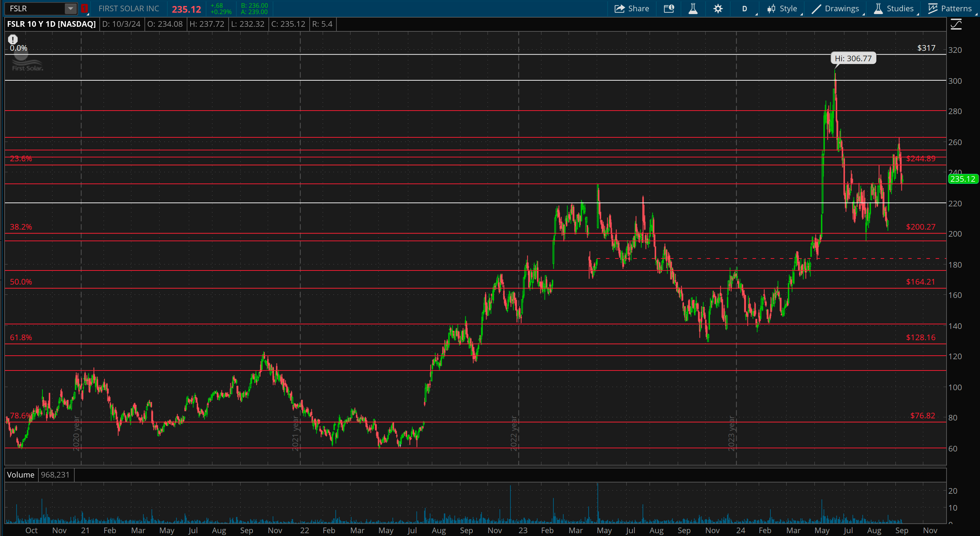Click the Share icon button

click(x=632, y=8)
